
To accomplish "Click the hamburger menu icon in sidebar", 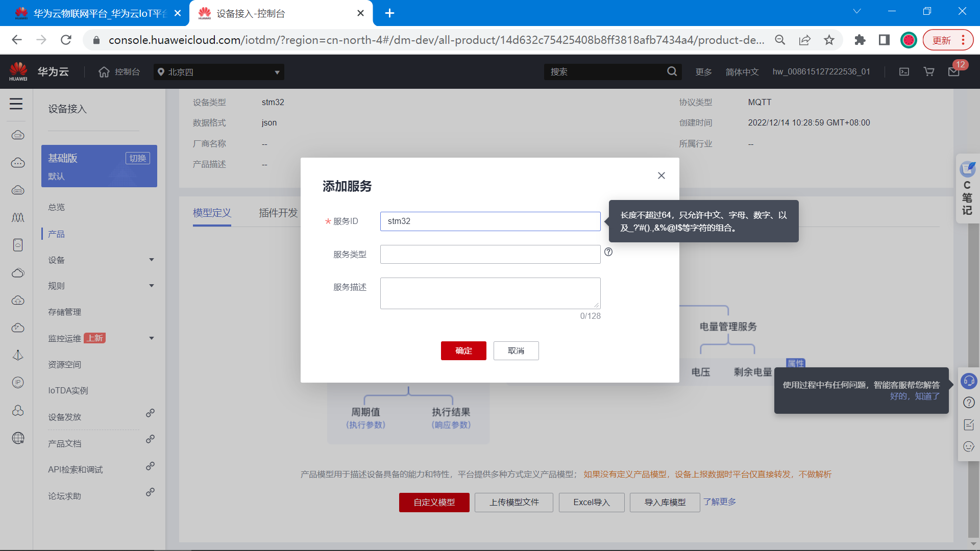I will click(16, 104).
